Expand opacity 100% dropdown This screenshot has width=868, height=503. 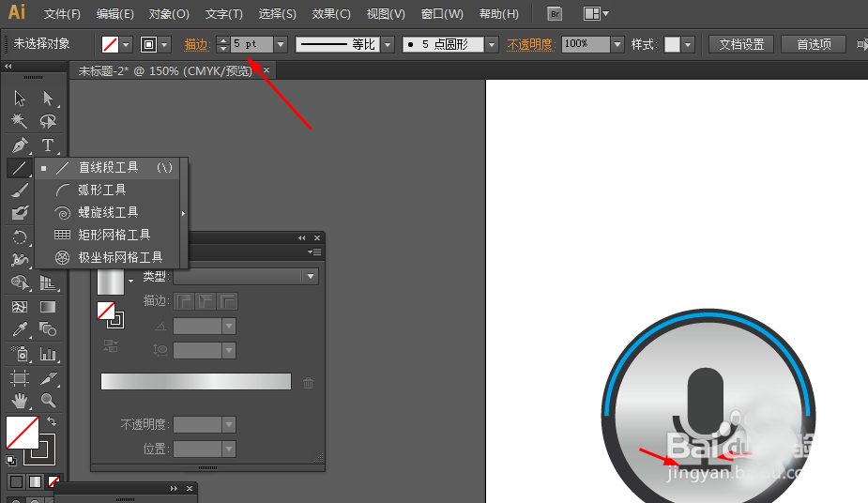(x=617, y=44)
